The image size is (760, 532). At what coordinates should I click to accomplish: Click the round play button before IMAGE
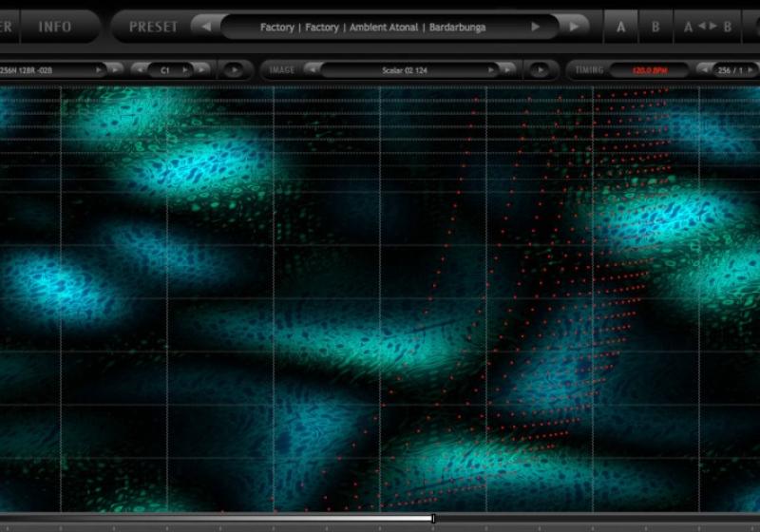pyautogui.click(x=234, y=70)
